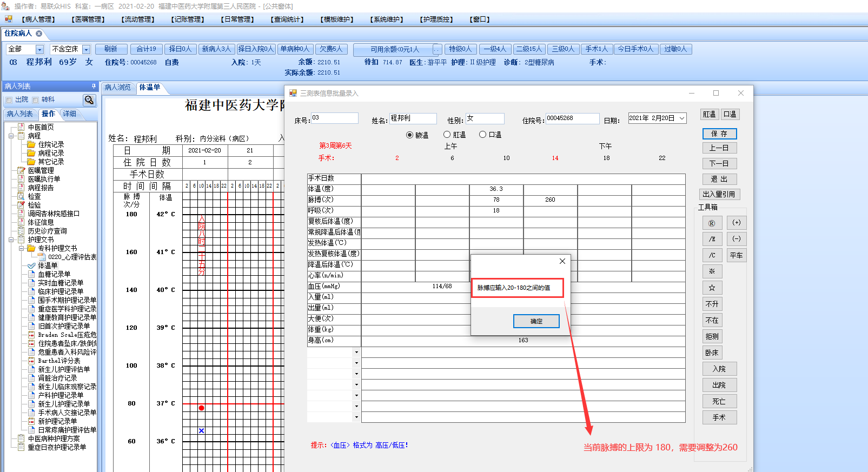868x472 pixels.
Task: Click the 欠费5人 filter button
Action: [x=331, y=49]
